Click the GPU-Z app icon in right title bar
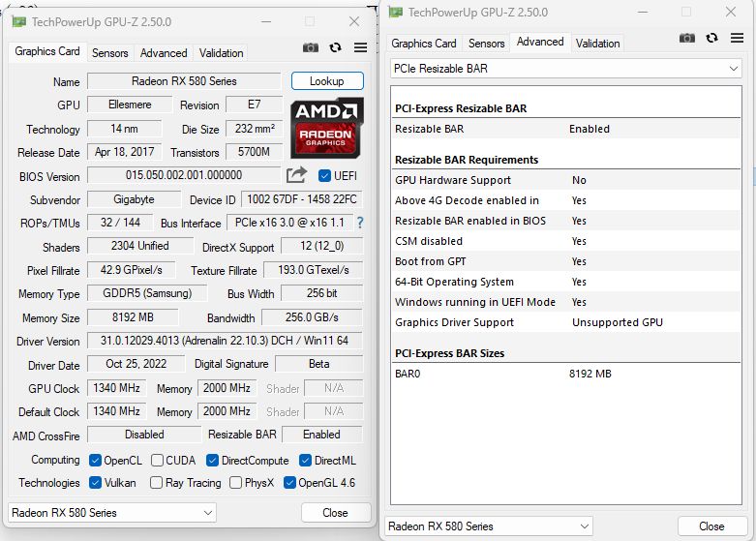Image resolution: width=756 pixels, height=541 pixels. [x=396, y=13]
